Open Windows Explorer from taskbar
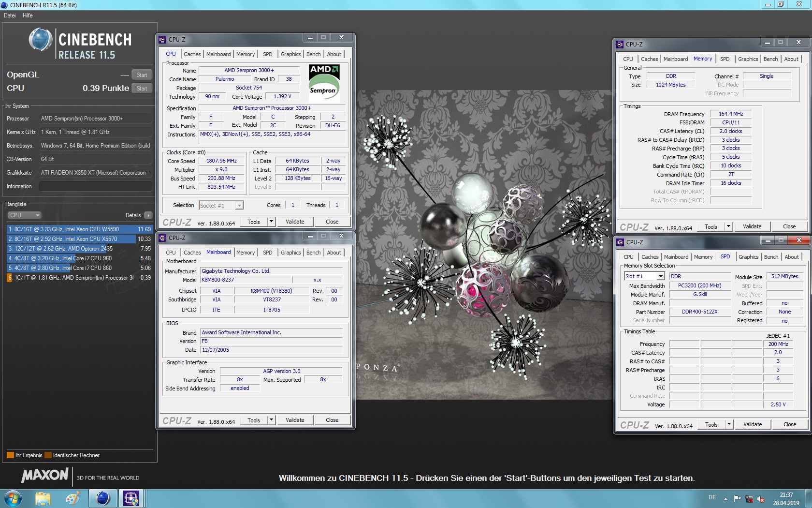 point(43,498)
